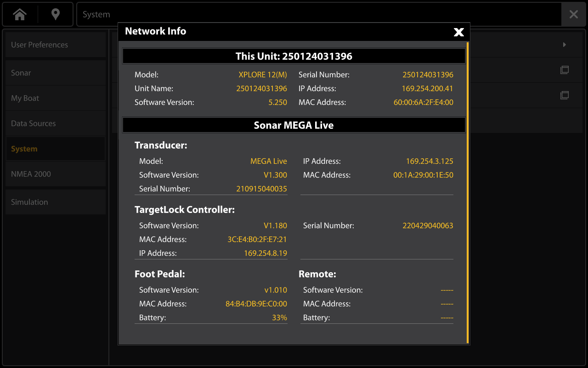Click the dialog's yellow scrollbar
The image size is (588, 368).
[468, 193]
